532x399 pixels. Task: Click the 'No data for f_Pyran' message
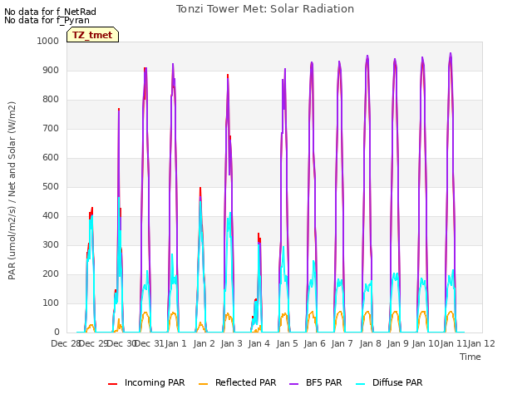coord(47,20)
